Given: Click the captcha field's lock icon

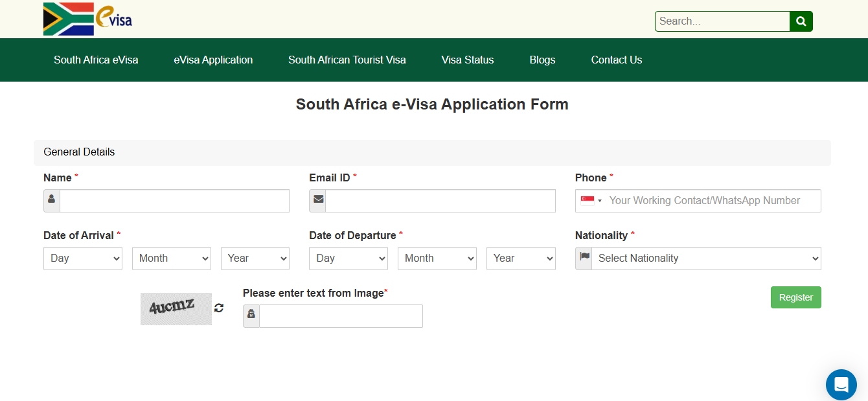Looking at the screenshot, I should 251,316.
